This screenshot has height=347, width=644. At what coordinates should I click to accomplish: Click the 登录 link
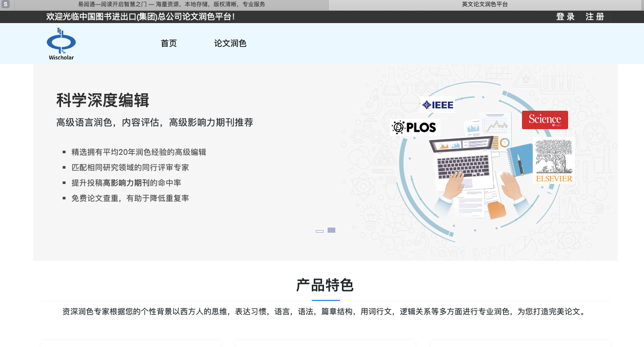coord(565,17)
